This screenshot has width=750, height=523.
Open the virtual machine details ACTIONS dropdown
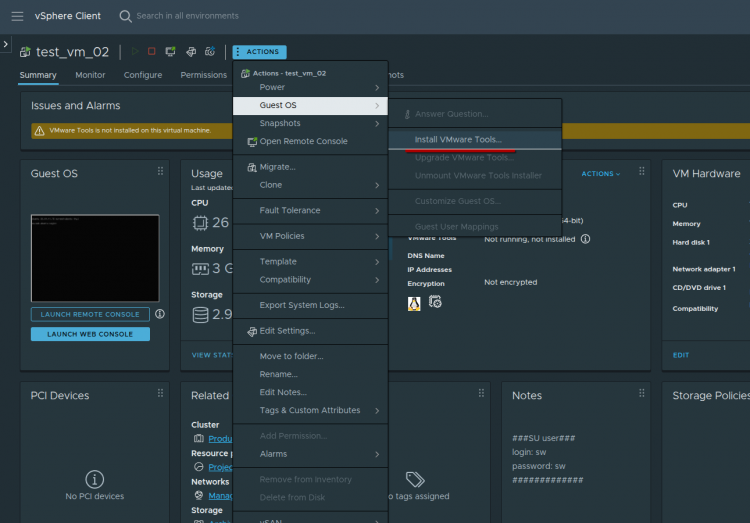point(601,174)
